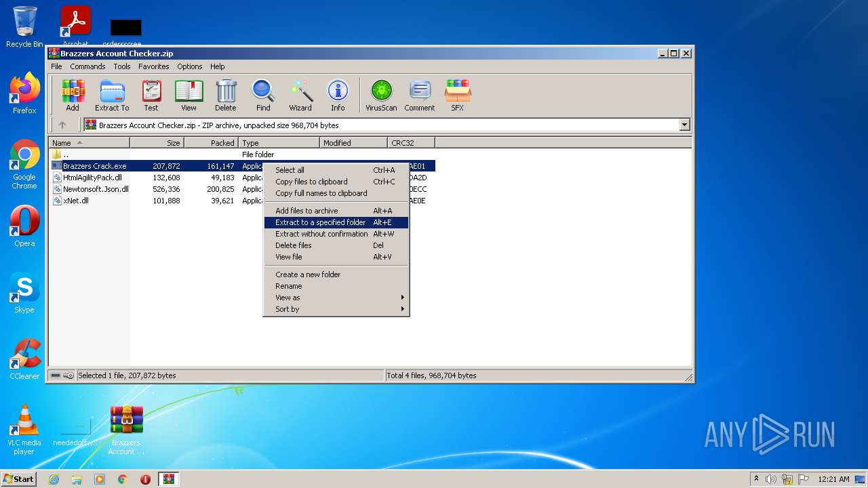Click the Extract To toolbar icon
The image size is (868, 488).
pos(112,96)
